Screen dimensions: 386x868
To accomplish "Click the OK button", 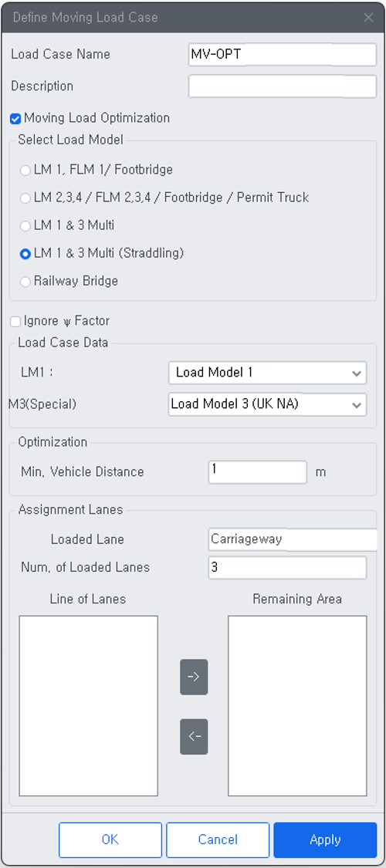I will coord(110,839).
